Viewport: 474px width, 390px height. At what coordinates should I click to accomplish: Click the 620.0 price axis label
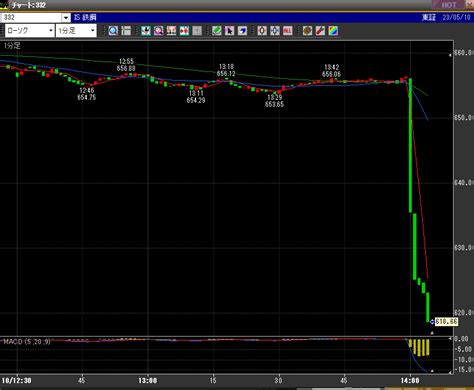[x=464, y=313]
